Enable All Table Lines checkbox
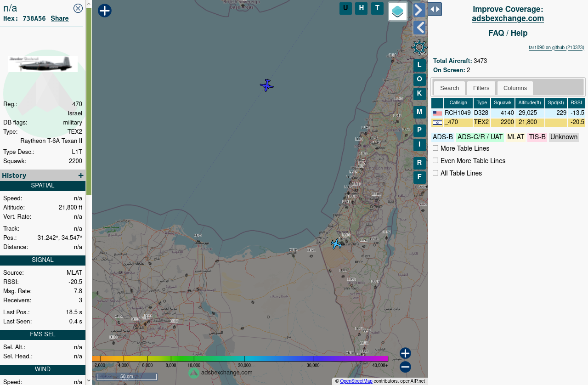 pos(435,173)
